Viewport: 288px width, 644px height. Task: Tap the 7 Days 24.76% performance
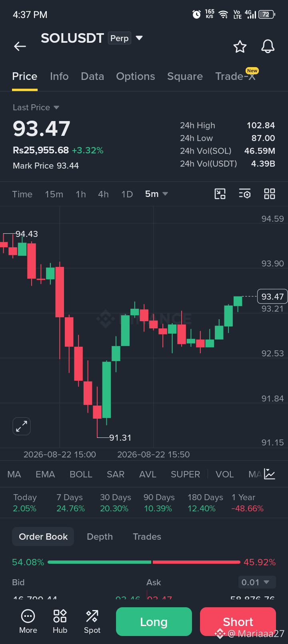click(70, 503)
